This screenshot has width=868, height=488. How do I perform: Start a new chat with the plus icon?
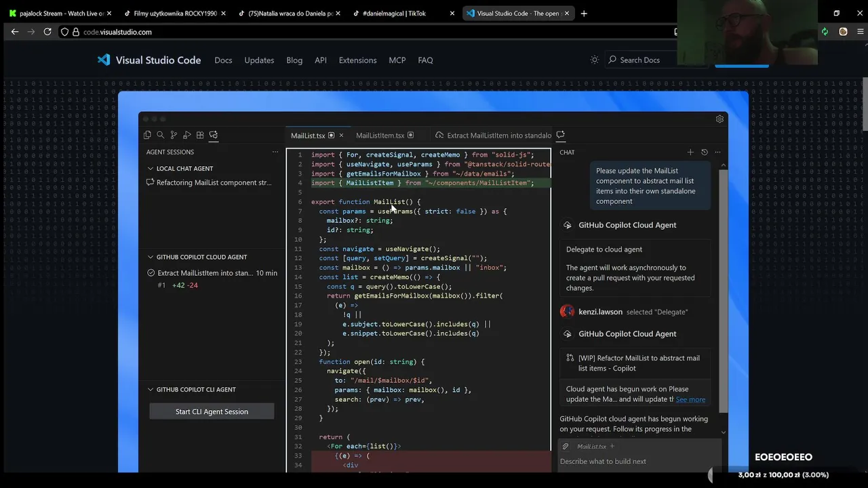pos(690,152)
